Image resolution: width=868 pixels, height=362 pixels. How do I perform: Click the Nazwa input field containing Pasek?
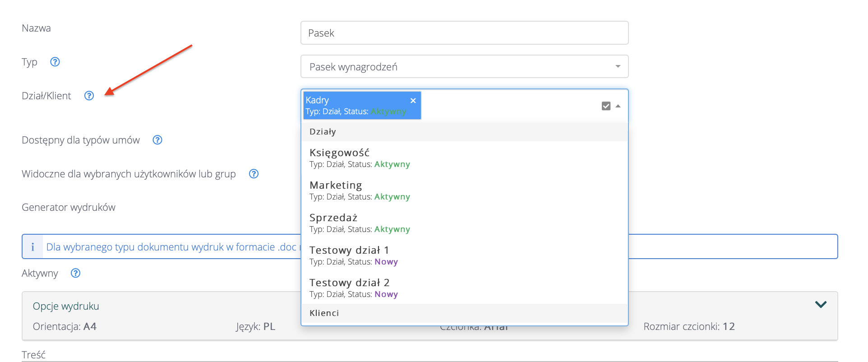[x=464, y=33]
